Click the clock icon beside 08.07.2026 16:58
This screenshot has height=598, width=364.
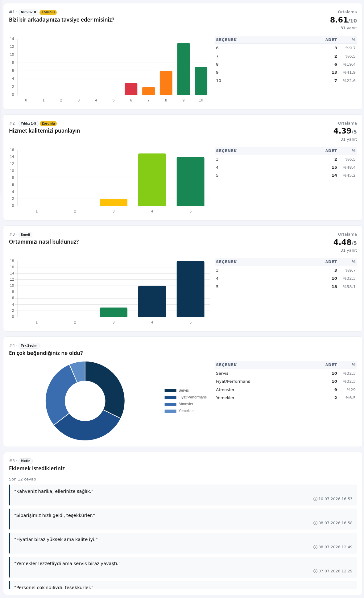pyautogui.click(x=315, y=523)
